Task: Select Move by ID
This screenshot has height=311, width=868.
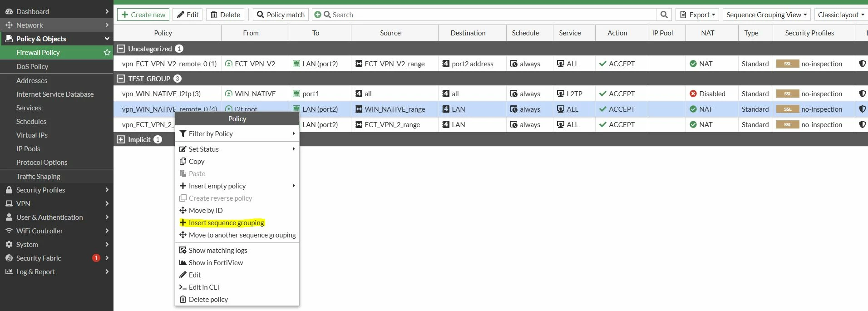Action: click(x=237, y=210)
